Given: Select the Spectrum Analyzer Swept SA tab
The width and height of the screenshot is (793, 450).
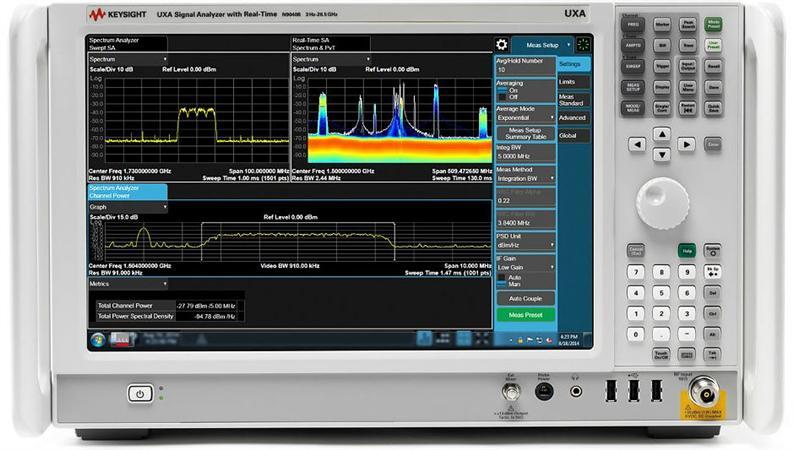Looking at the screenshot, I should click(127, 43).
